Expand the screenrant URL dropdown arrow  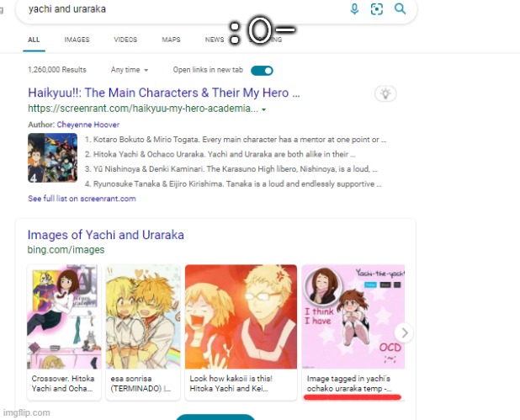coord(264,109)
